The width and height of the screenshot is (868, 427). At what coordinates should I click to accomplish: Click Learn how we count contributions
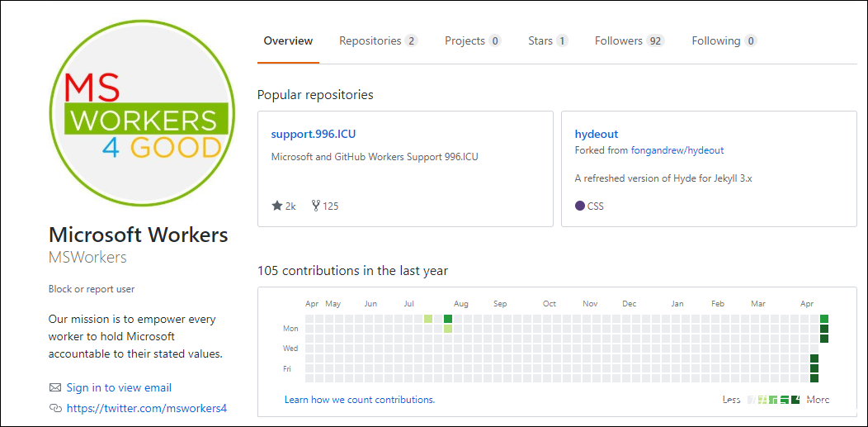coord(360,400)
